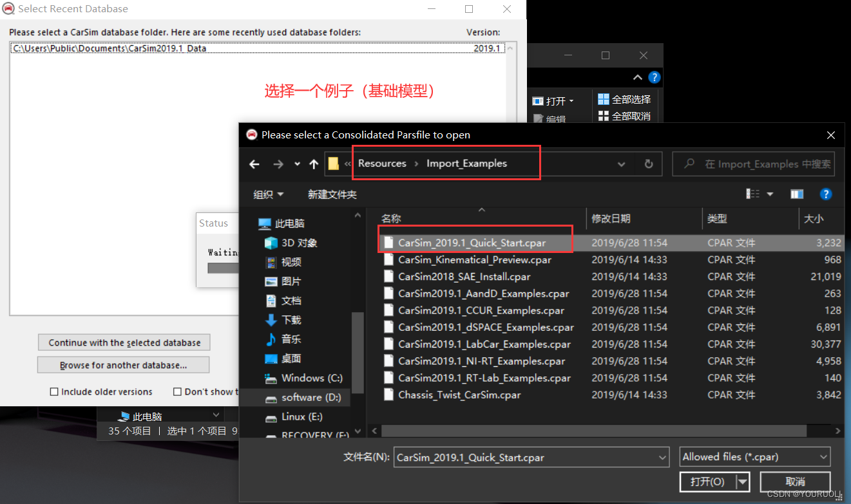
Task: Toggle the preview pane icon
Action: coord(797,194)
